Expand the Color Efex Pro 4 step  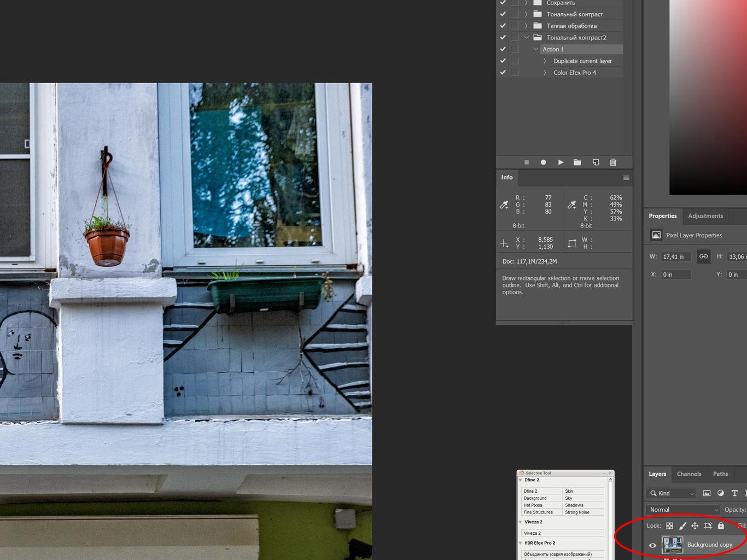pyautogui.click(x=545, y=72)
